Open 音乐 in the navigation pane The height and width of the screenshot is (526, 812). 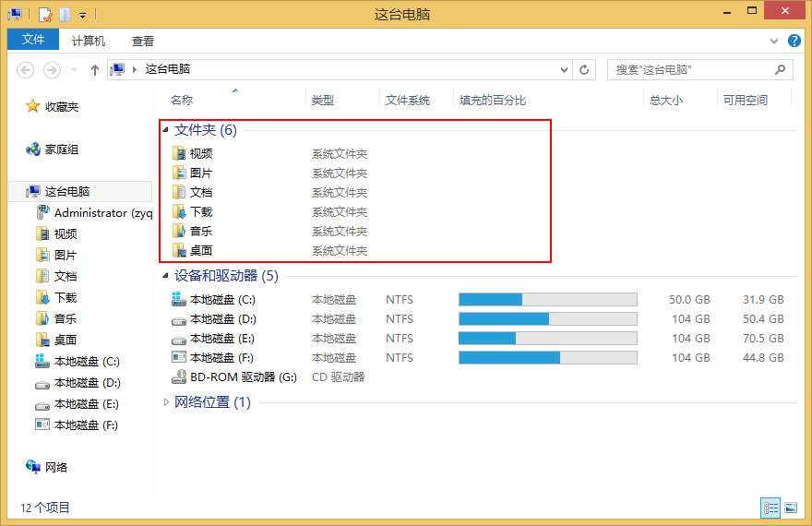[66, 319]
